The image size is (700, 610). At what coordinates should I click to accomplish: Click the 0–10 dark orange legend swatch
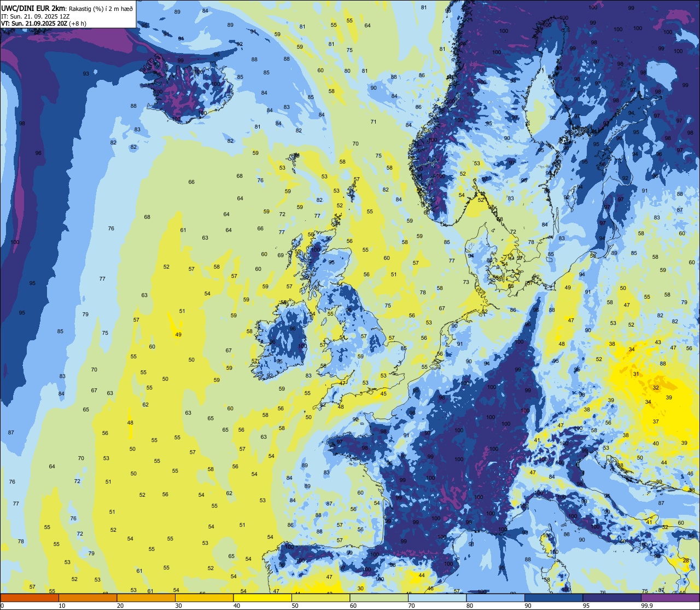[30, 597]
